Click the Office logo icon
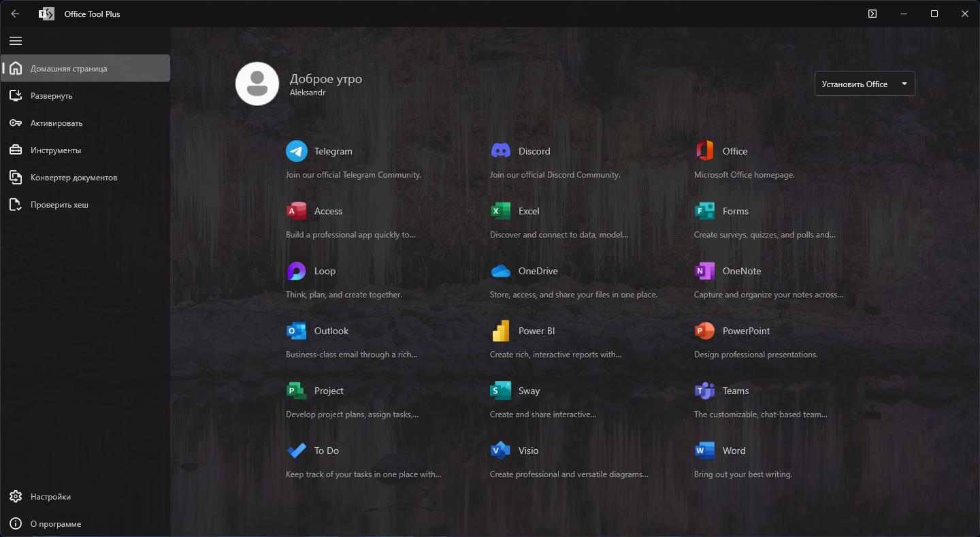This screenshot has height=537, width=980. coord(705,151)
